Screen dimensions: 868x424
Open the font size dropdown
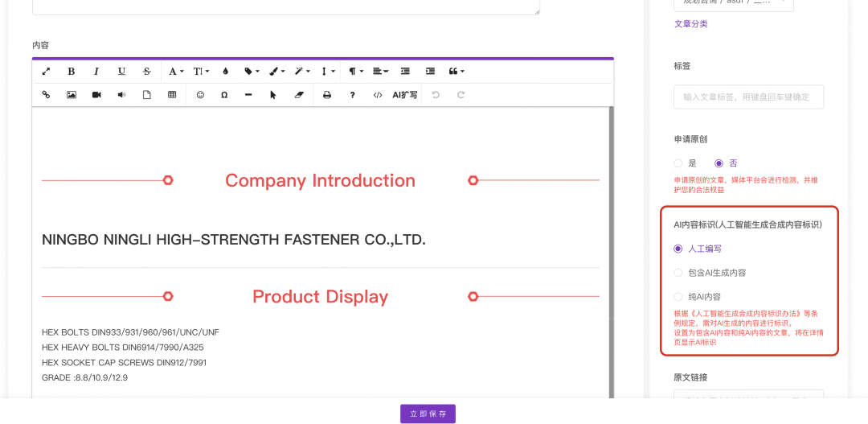201,72
